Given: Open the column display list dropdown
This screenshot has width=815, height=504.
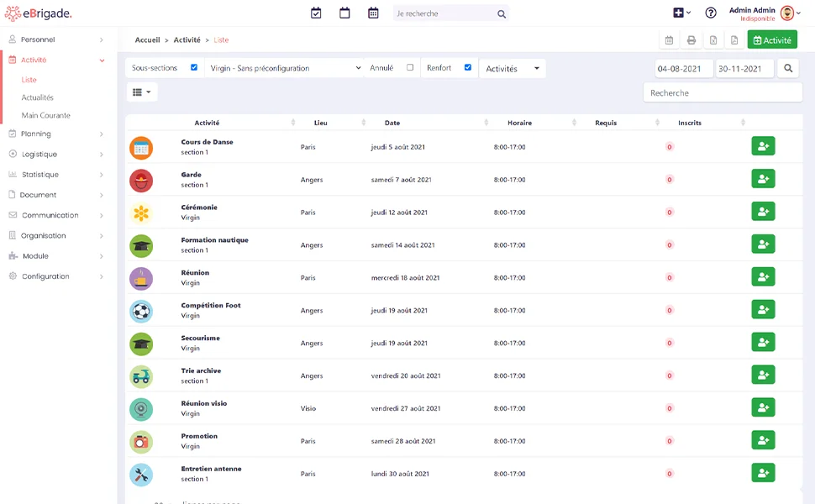Looking at the screenshot, I should tap(141, 92).
